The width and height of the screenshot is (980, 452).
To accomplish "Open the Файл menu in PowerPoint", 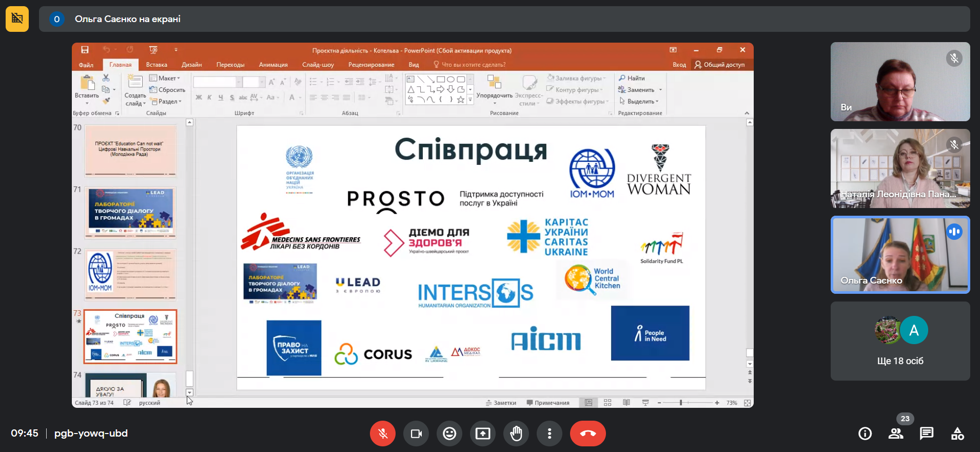I will coord(86,65).
